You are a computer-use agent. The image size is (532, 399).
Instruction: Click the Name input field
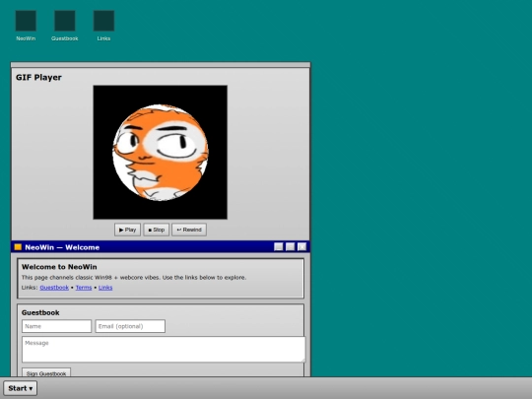57,326
